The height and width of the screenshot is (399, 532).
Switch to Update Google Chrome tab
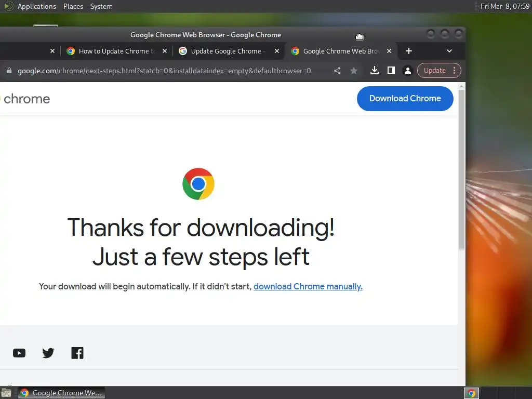click(x=229, y=51)
